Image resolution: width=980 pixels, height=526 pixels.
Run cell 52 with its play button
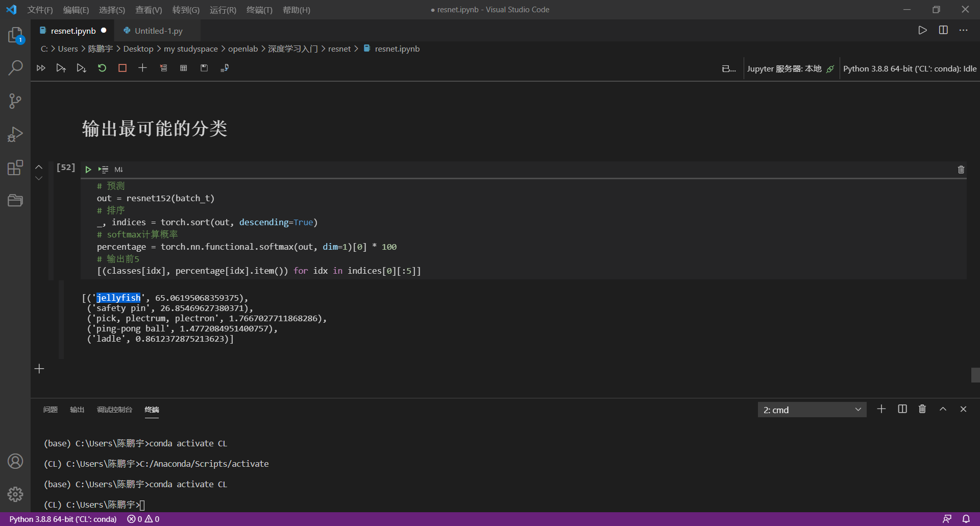click(88, 170)
